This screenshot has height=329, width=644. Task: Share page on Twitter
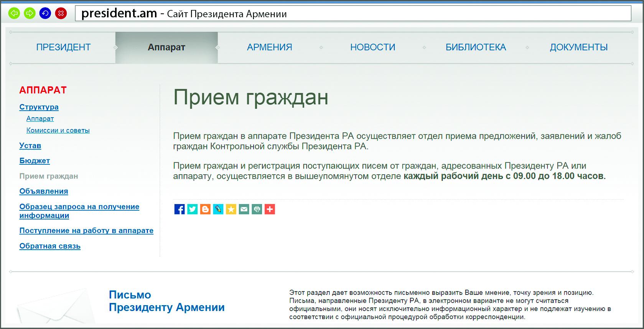click(193, 209)
